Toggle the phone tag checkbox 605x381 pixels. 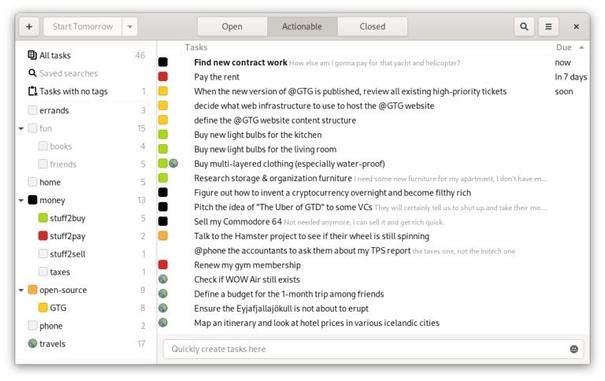pos(32,325)
